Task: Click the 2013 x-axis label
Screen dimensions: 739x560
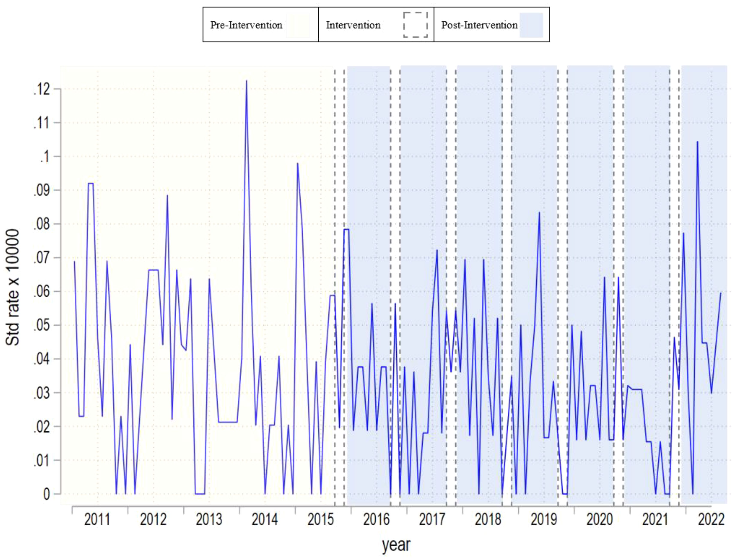Action: coord(209,519)
